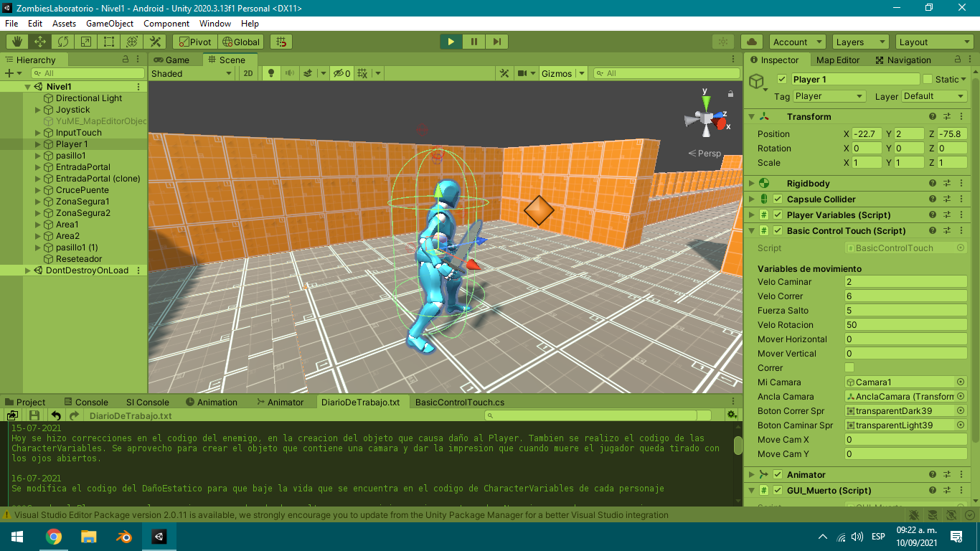Image resolution: width=980 pixels, height=551 pixels.
Task: Select the Scale tool
Action: tap(86, 42)
